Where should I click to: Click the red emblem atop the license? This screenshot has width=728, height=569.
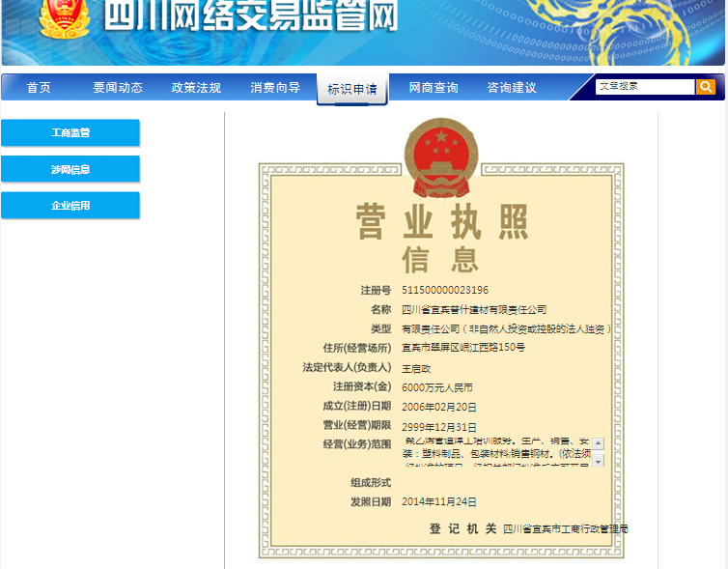(x=441, y=158)
